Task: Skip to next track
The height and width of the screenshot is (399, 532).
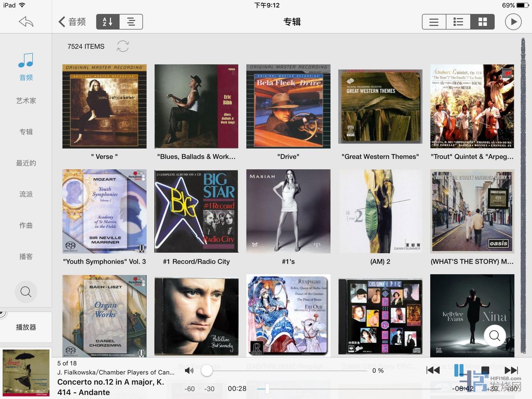Action: point(511,370)
